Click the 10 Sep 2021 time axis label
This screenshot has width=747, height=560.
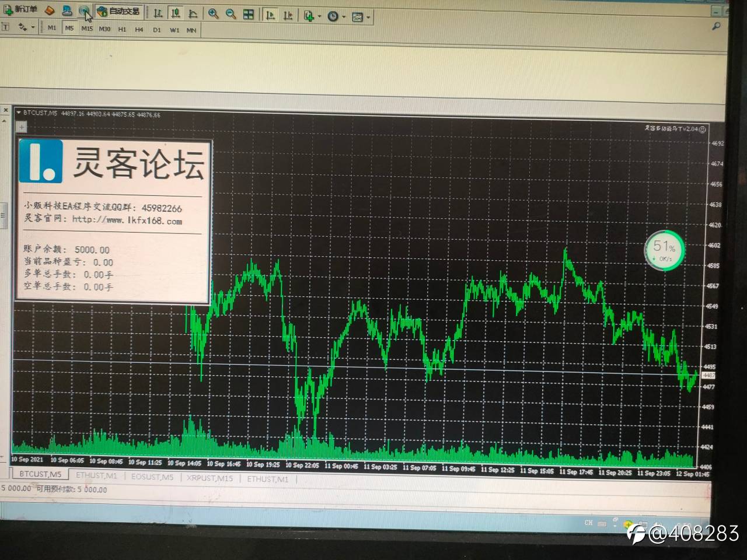[x=27, y=460]
